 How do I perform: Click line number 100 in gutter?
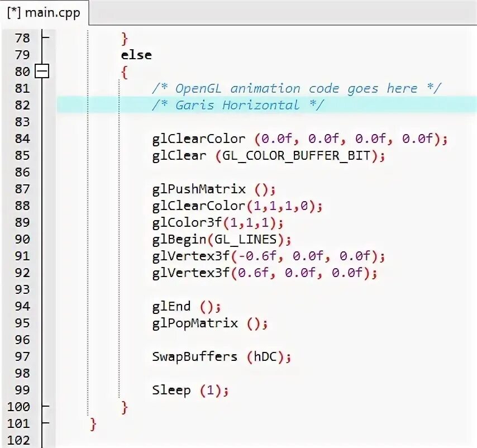(x=18, y=407)
